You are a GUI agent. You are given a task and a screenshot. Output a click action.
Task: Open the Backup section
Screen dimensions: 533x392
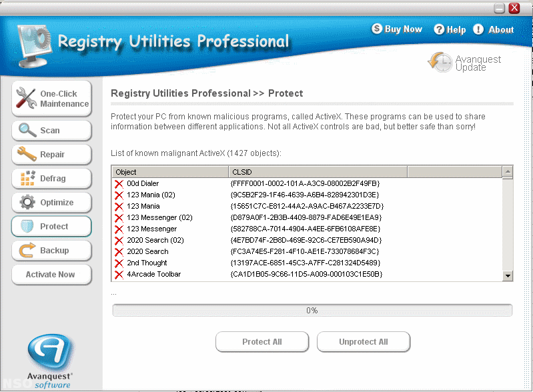pos(51,251)
